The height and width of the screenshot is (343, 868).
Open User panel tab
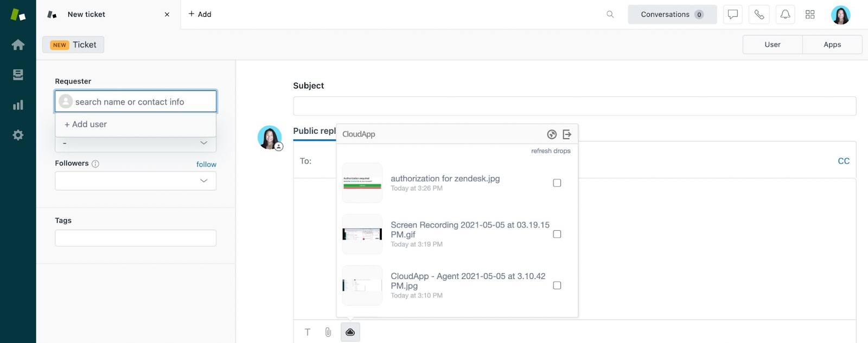point(773,44)
